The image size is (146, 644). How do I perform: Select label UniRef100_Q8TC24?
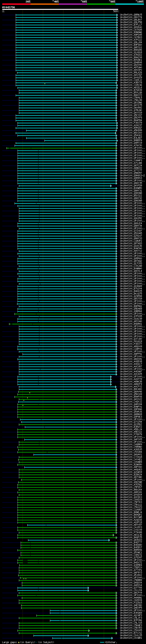tap(131, 165)
